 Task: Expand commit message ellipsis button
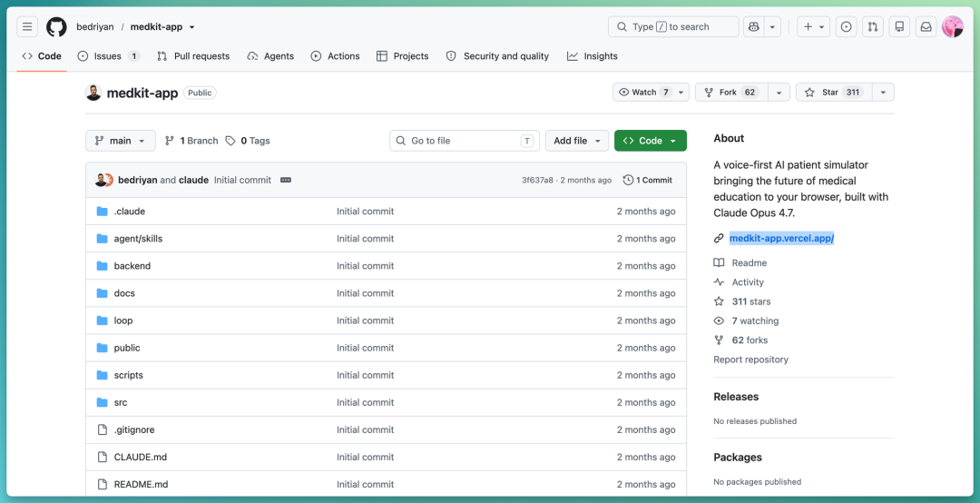(x=286, y=180)
